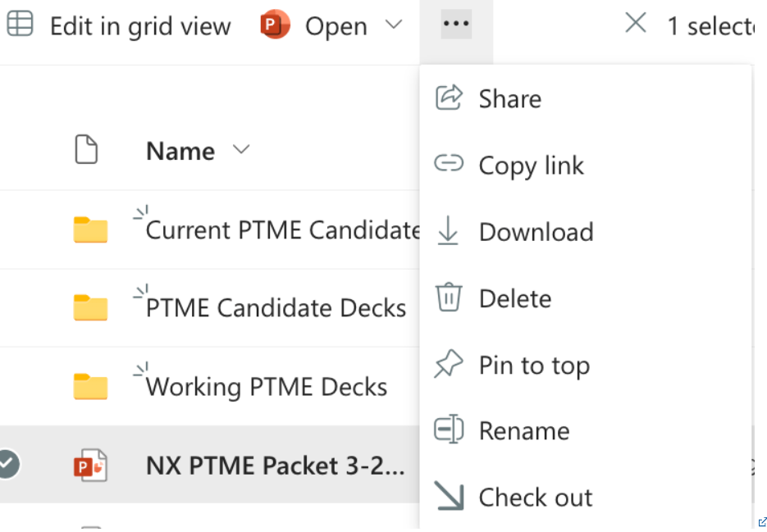Click the Check out arrow icon
Image resolution: width=767 pixels, height=532 pixels.
[x=449, y=496]
